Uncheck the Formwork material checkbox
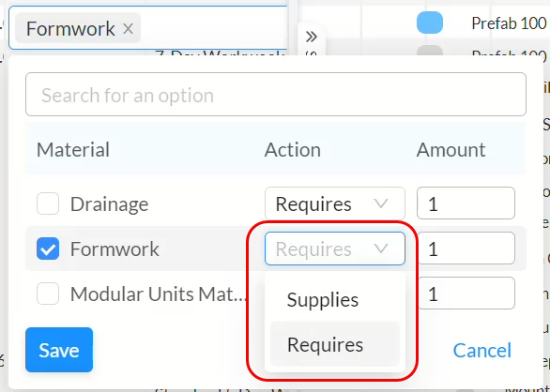 point(48,249)
